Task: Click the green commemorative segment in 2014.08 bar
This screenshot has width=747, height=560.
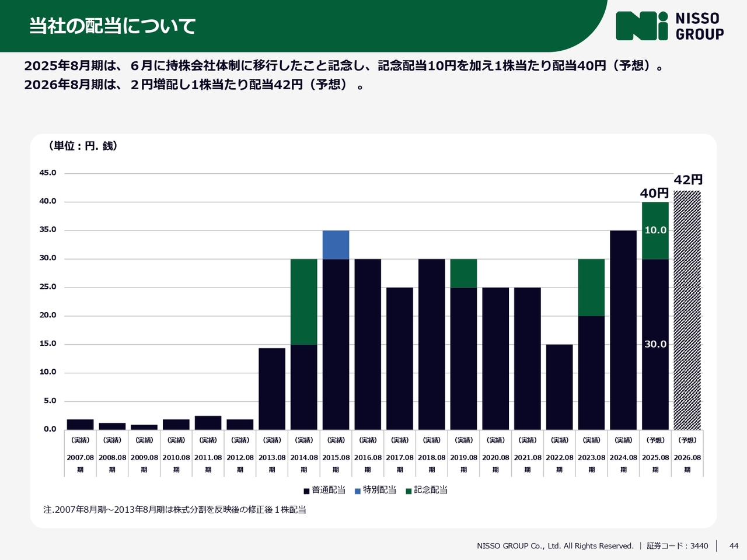Action: point(303,302)
